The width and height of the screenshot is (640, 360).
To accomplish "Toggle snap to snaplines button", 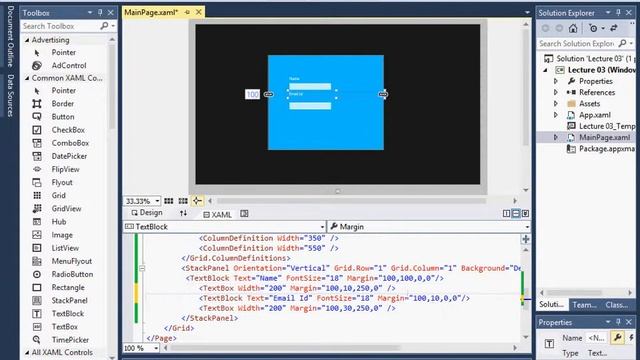I will pyautogui.click(x=197, y=201).
